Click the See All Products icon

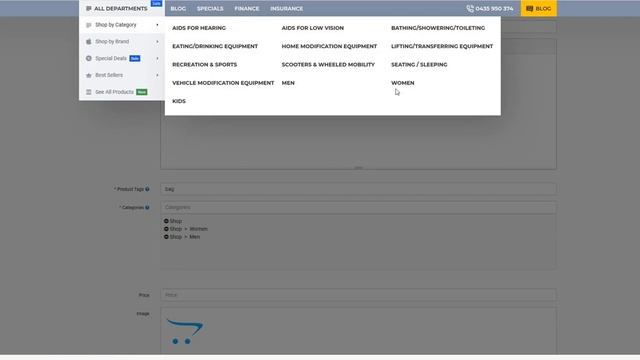89,92
